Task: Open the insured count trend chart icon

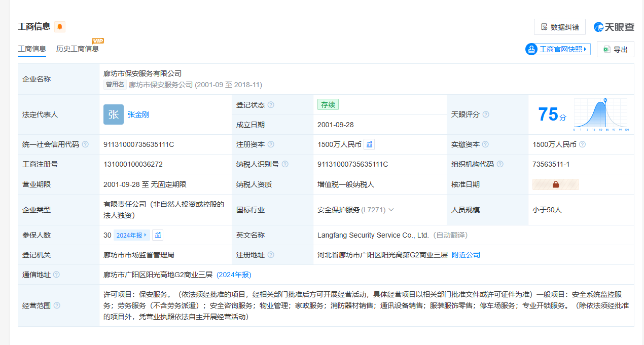Action: pos(158,235)
